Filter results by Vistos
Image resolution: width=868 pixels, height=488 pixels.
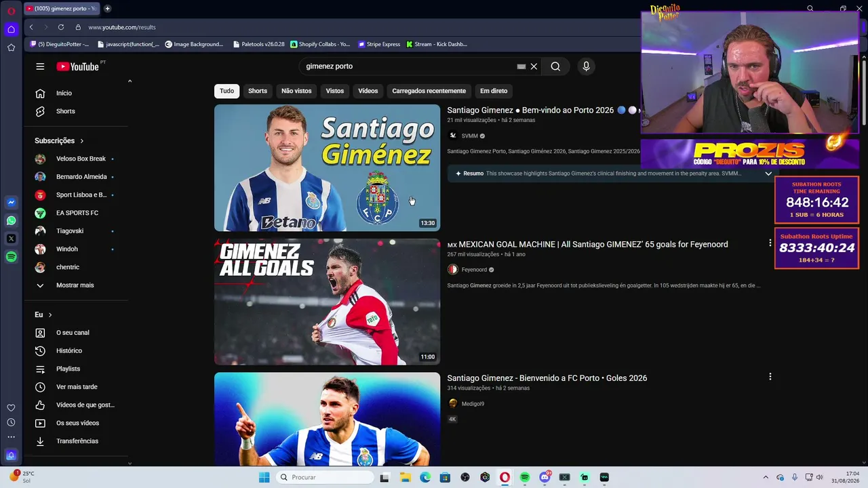[x=335, y=91]
